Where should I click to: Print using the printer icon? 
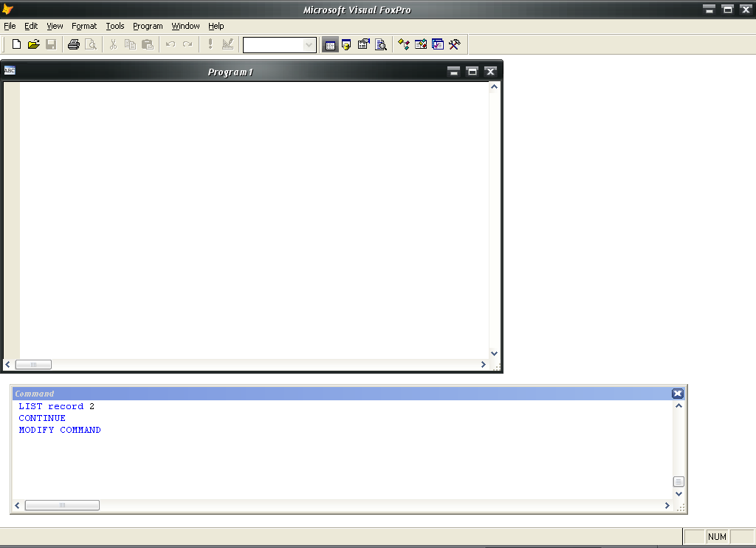point(73,44)
